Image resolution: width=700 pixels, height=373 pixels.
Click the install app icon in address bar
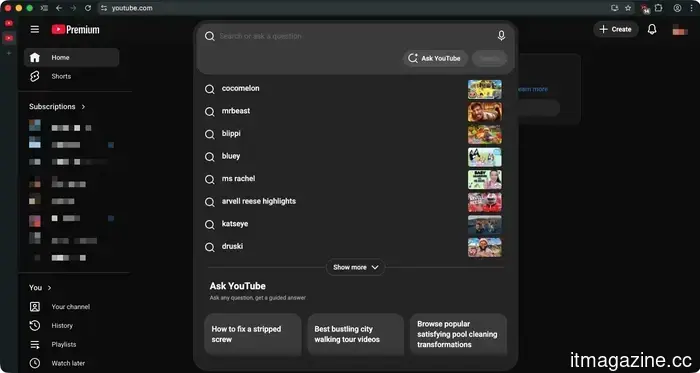click(615, 8)
